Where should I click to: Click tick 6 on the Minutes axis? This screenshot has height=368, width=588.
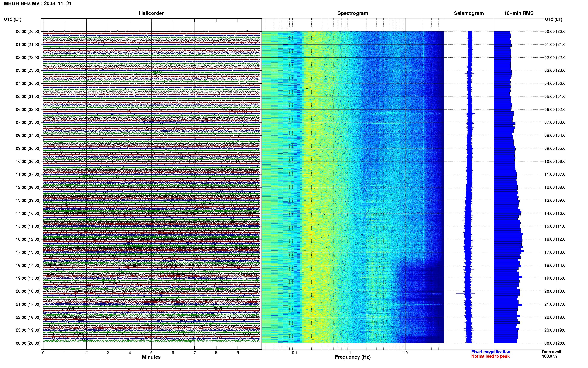coord(173,353)
